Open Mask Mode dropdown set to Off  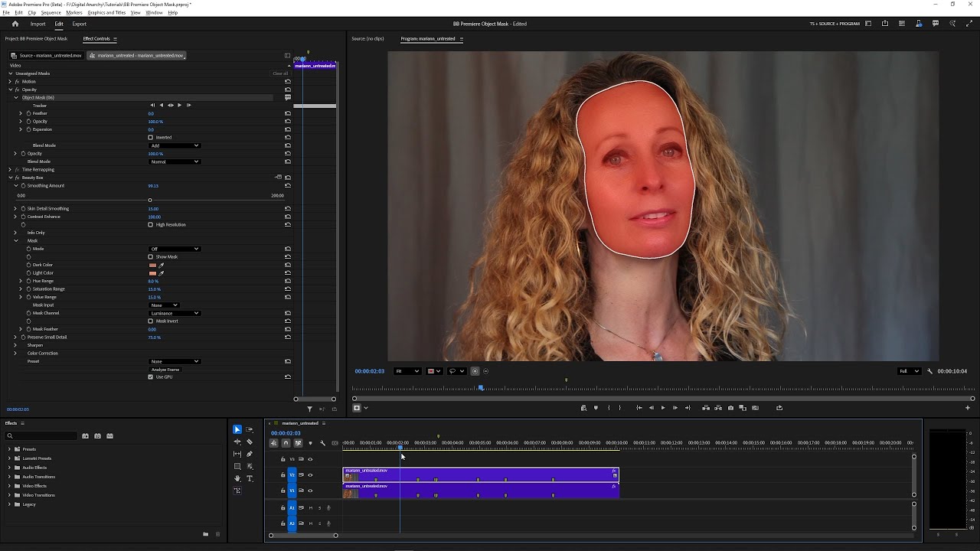[x=174, y=249]
